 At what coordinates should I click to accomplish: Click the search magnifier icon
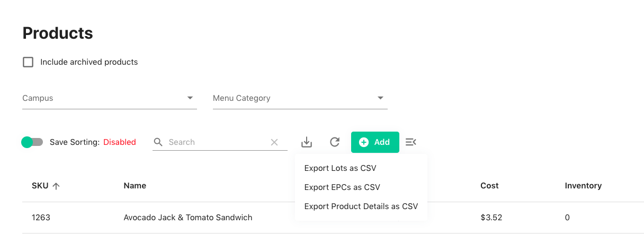tap(158, 142)
